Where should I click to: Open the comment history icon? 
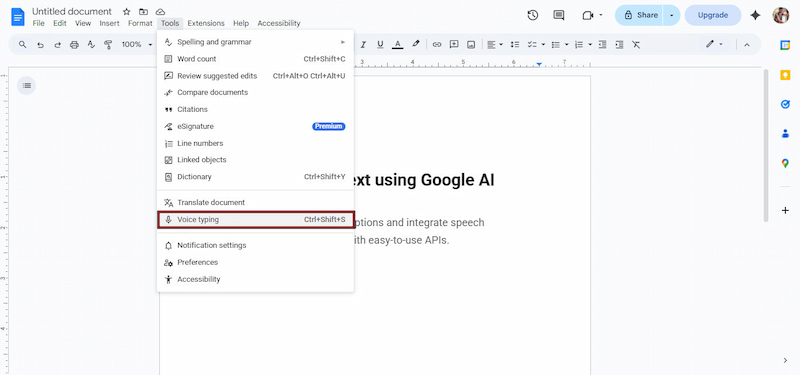[x=559, y=15]
